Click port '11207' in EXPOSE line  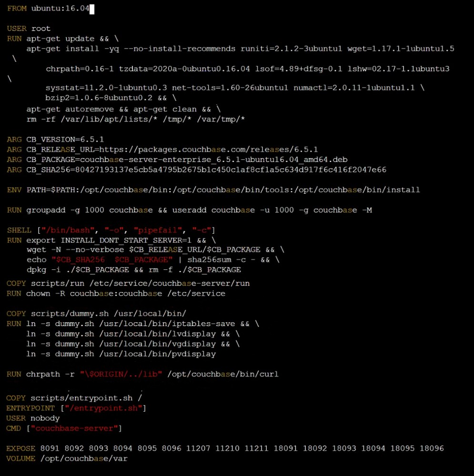pos(198,449)
